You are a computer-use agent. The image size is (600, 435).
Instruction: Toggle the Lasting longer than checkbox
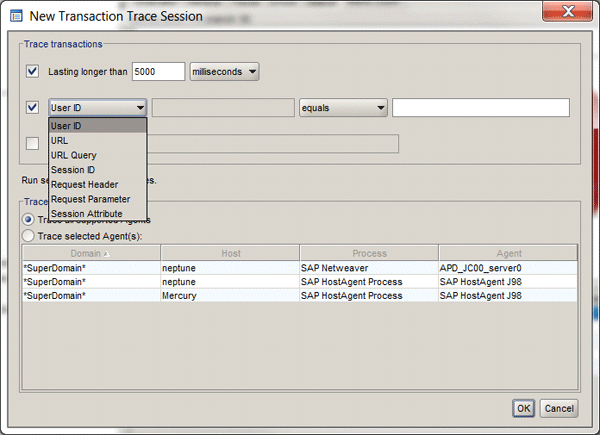[x=33, y=71]
